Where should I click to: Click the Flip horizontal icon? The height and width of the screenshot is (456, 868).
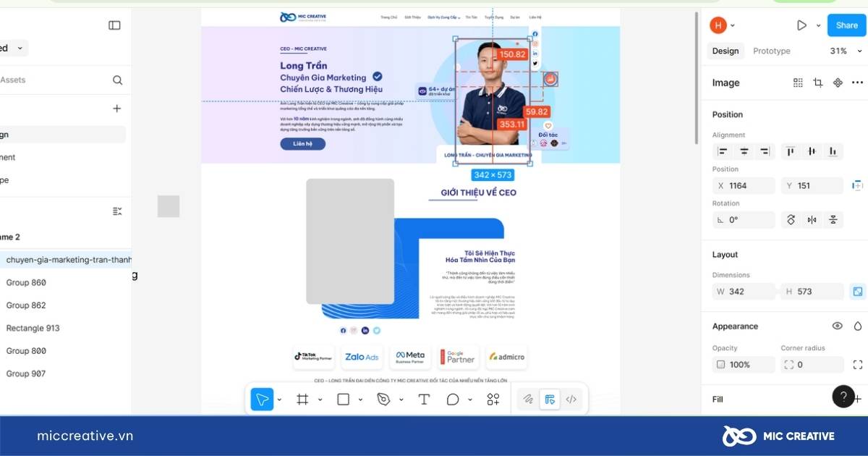pyautogui.click(x=812, y=220)
